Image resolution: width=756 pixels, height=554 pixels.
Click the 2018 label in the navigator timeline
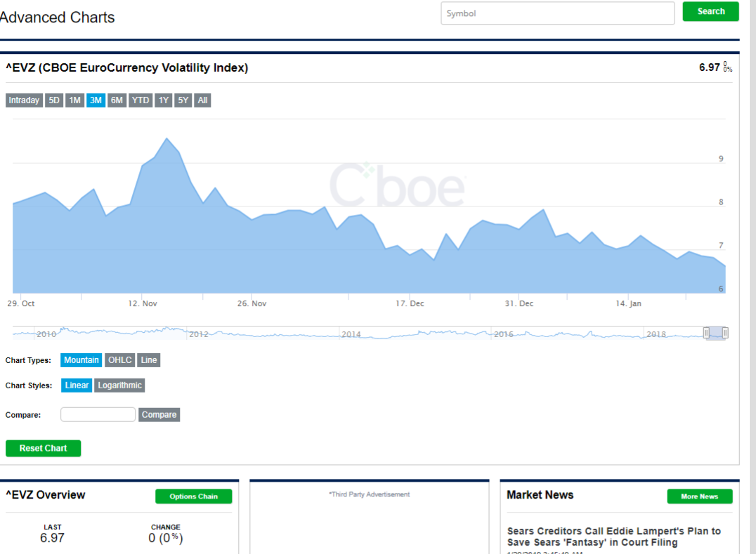click(x=656, y=334)
